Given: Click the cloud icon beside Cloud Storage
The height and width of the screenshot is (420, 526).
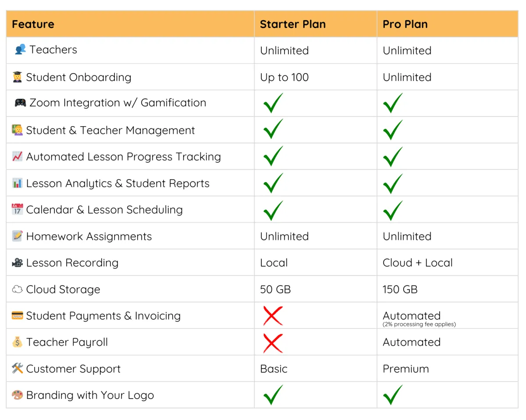Looking at the screenshot, I should coord(17,289).
